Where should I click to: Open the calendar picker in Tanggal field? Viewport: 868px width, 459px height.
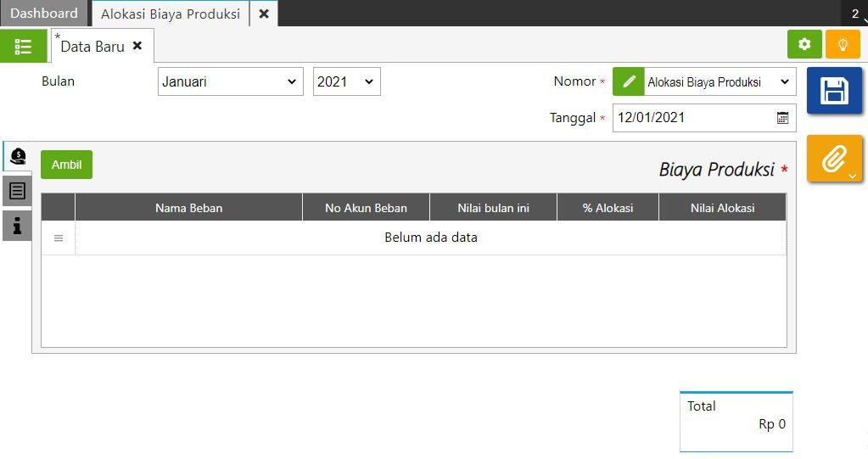click(782, 118)
